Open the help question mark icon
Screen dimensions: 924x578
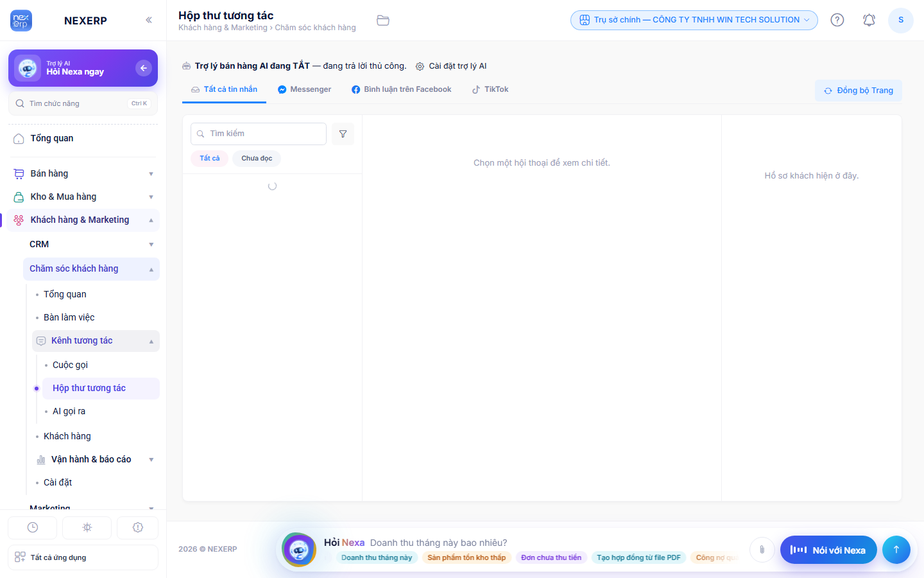click(837, 20)
